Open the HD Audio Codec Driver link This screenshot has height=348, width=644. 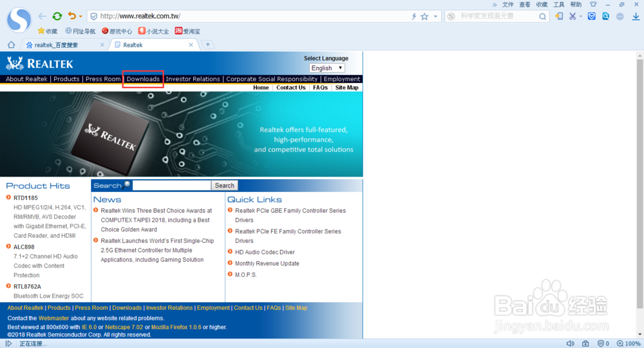tap(265, 252)
